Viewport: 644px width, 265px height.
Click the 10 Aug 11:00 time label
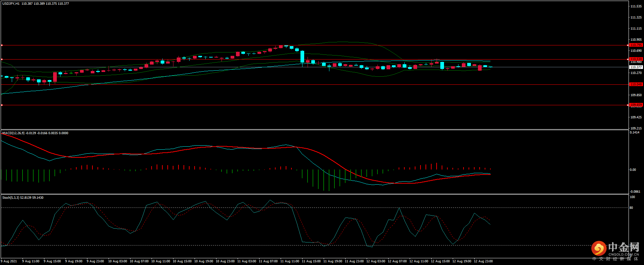(161, 261)
